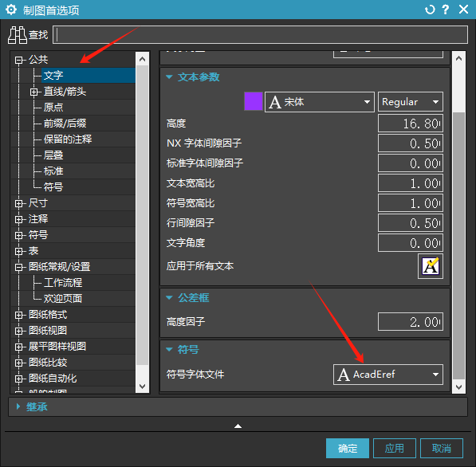The image size is (476, 467).
Task: Click the 标准字体间隙因子 value field
Action: 411,163
